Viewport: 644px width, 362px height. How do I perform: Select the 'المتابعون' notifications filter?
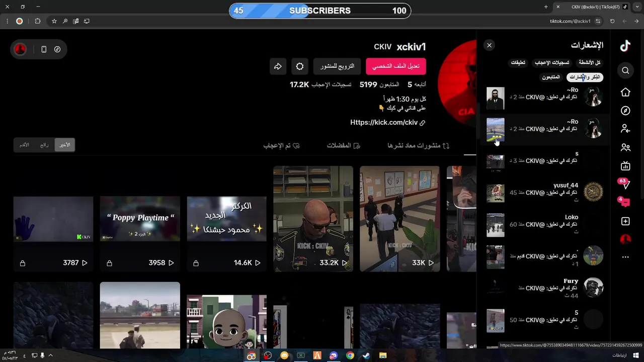click(x=550, y=77)
